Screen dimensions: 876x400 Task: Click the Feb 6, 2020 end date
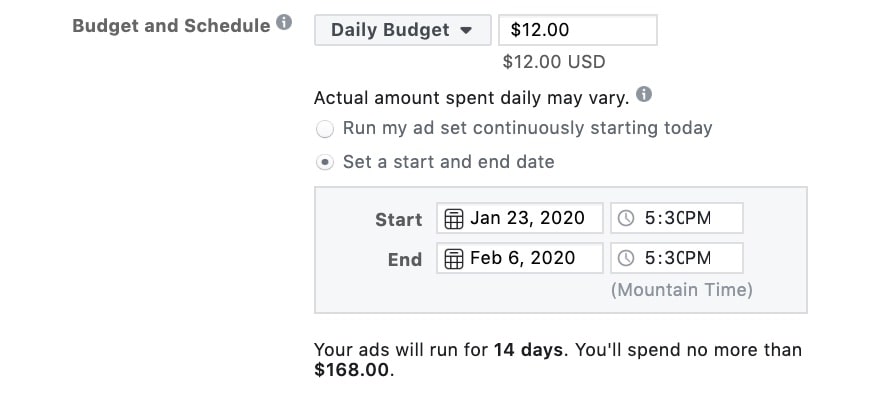524,258
